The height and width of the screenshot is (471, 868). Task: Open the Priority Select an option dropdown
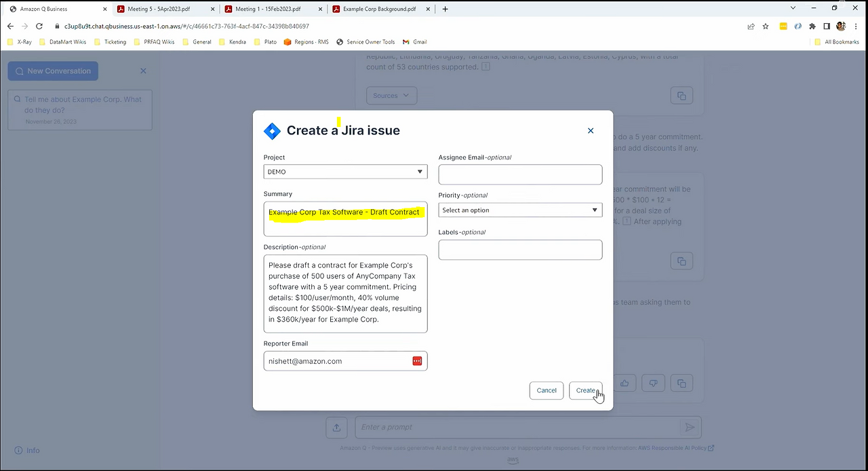[520, 210]
